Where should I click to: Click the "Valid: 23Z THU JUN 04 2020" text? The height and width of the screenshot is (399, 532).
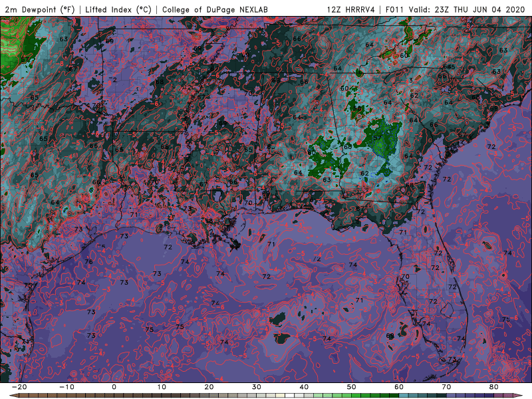[467, 9]
